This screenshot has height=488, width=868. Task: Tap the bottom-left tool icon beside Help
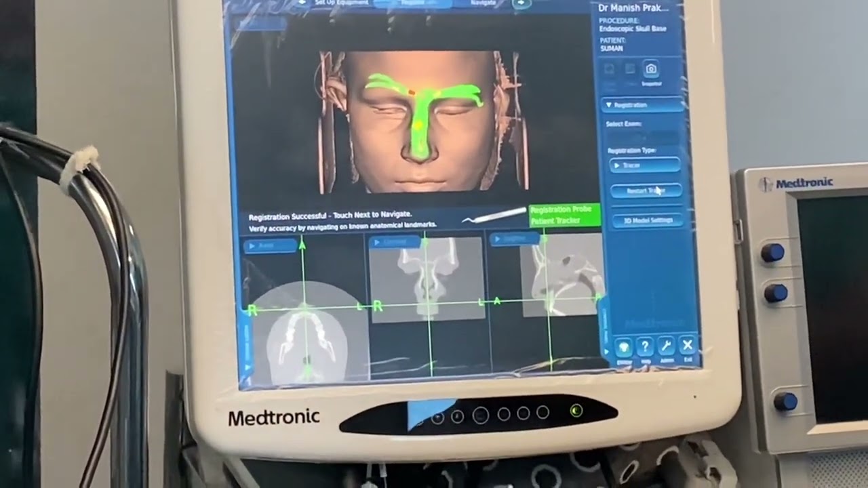tap(623, 348)
